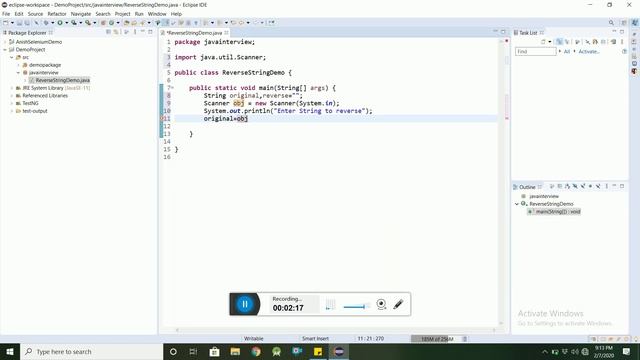Open the Run configurations dropdown arrow
The width and height of the screenshot is (640, 360).
tap(67, 23)
